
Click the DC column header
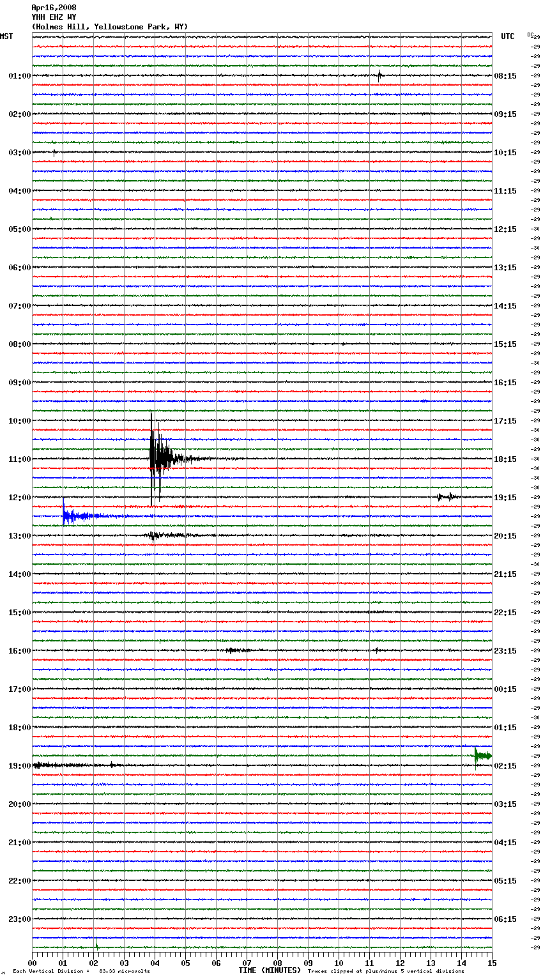(530, 34)
